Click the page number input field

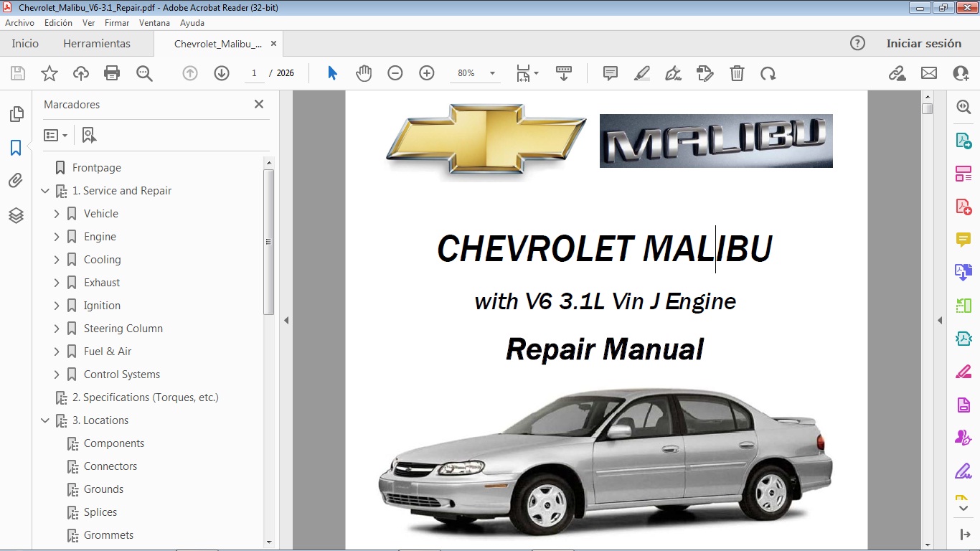254,73
